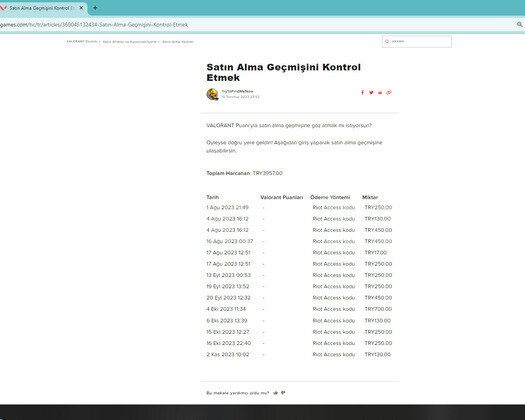525x420 pixels.
Task: Click the Tarih column header
Action: tap(213, 197)
